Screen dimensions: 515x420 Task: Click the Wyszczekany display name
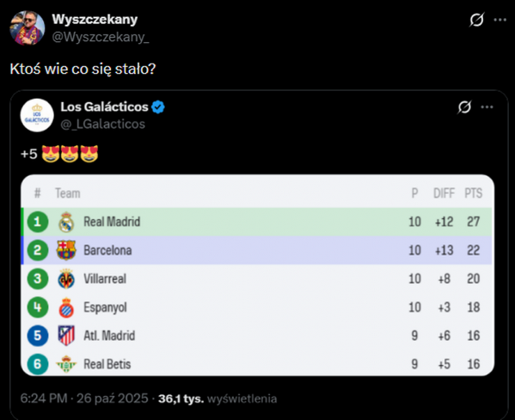95,20
